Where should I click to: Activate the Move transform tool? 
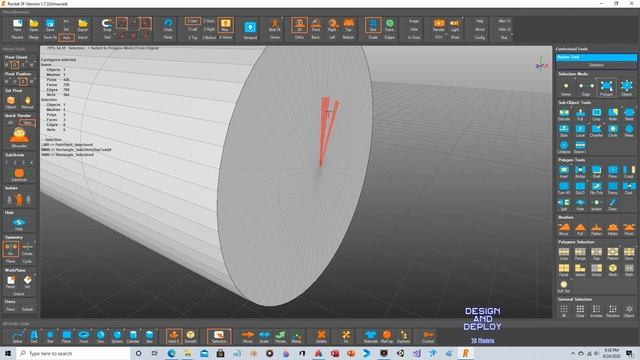[248, 336]
